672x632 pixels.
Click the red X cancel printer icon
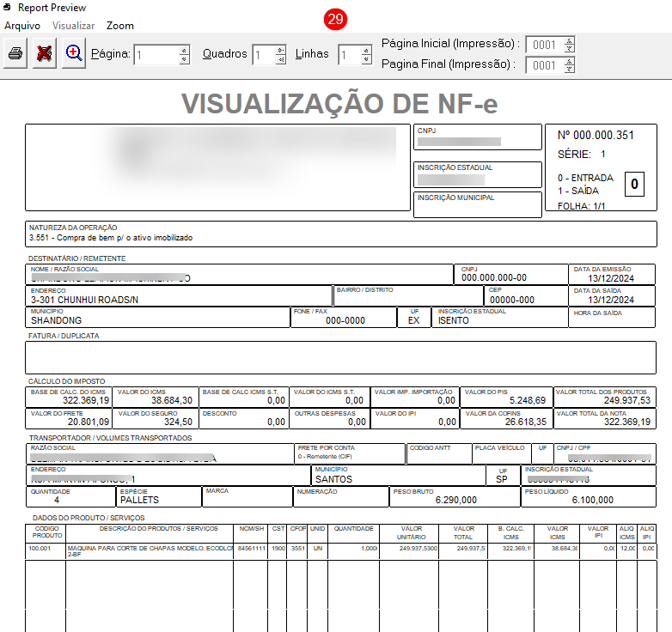click(44, 53)
